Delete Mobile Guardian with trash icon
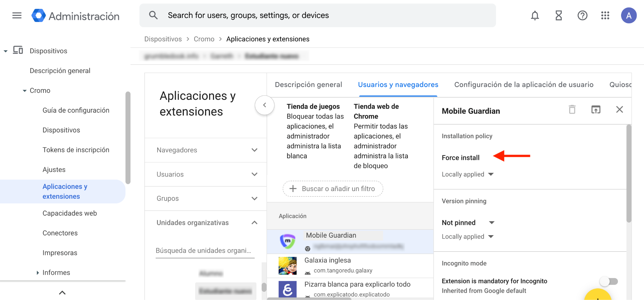 (572, 110)
